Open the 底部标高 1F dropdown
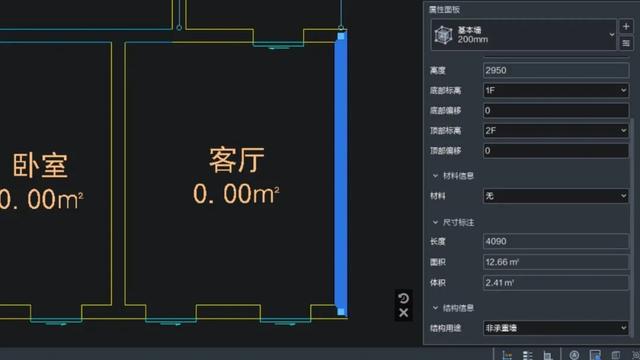 (x=556, y=90)
